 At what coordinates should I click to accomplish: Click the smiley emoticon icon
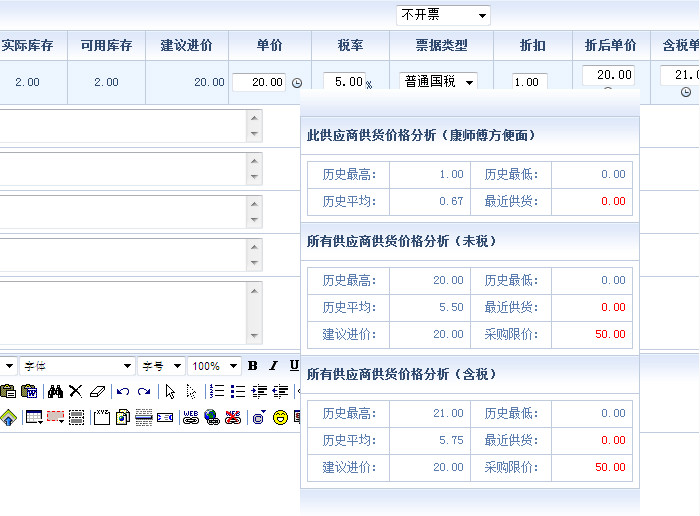pyautogui.click(x=280, y=417)
